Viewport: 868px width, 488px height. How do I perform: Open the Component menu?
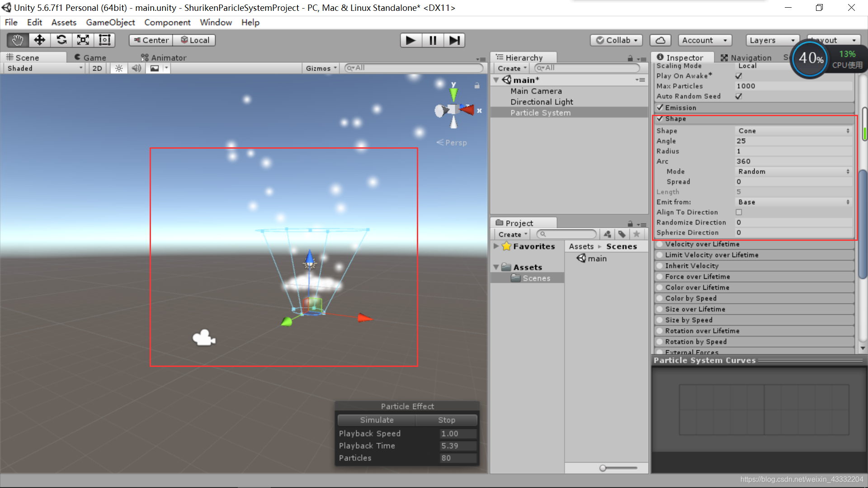point(167,22)
